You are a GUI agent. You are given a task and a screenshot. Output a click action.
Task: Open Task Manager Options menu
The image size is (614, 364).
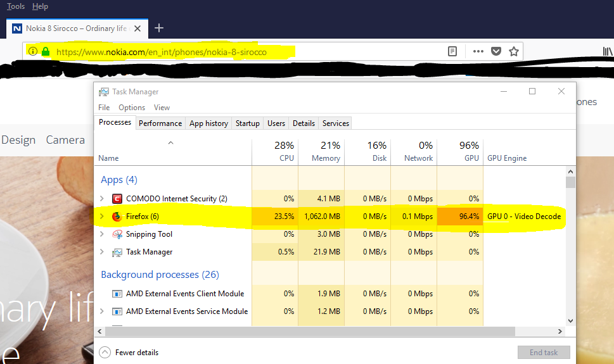point(132,107)
